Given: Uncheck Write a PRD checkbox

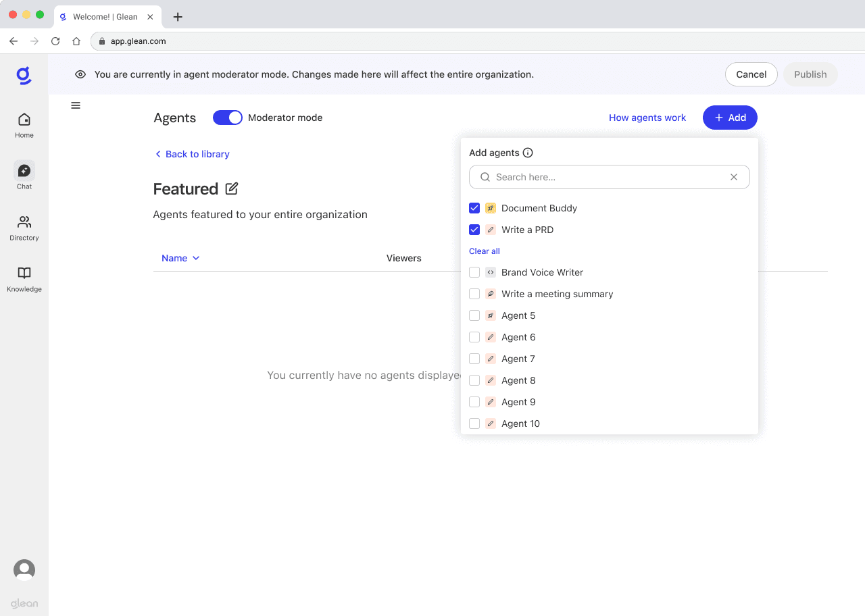Looking at the screenshot, I should coord(474,230).
